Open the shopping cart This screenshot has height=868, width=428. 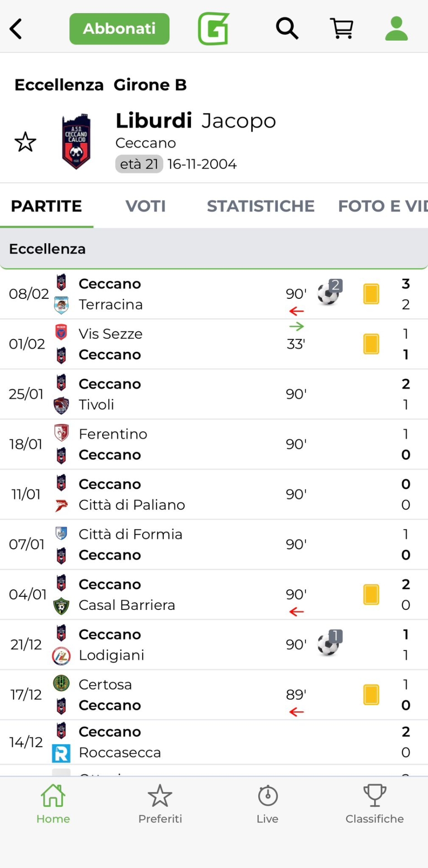342,29
